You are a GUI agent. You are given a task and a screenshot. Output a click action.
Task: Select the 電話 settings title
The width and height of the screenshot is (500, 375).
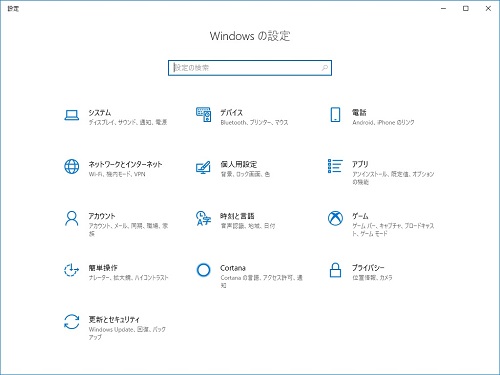point(359,113)
